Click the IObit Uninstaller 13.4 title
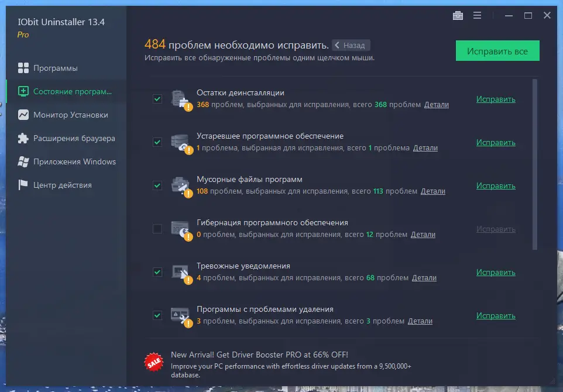 61,22
